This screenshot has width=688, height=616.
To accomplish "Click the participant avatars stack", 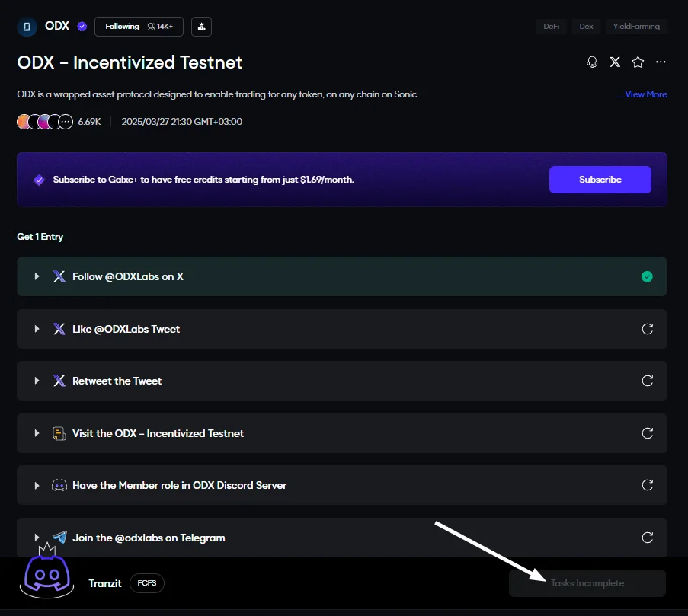I will (45, 121).
